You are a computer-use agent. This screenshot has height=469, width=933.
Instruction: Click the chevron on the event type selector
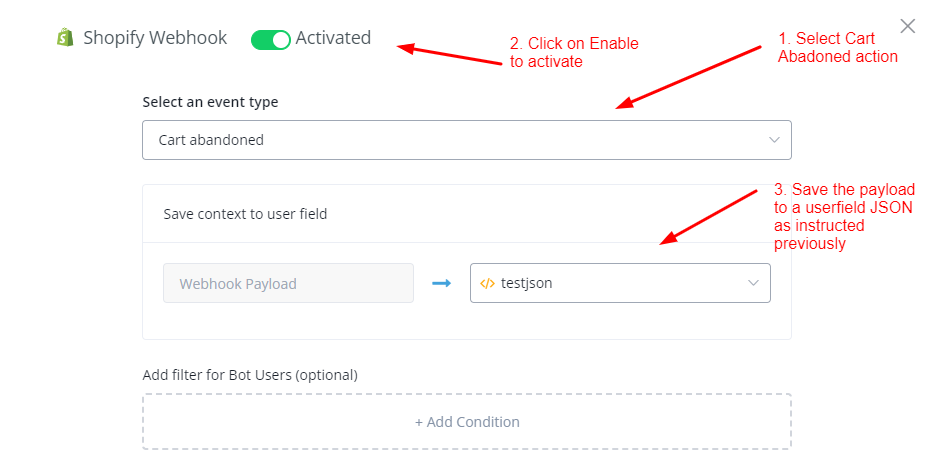774,140
